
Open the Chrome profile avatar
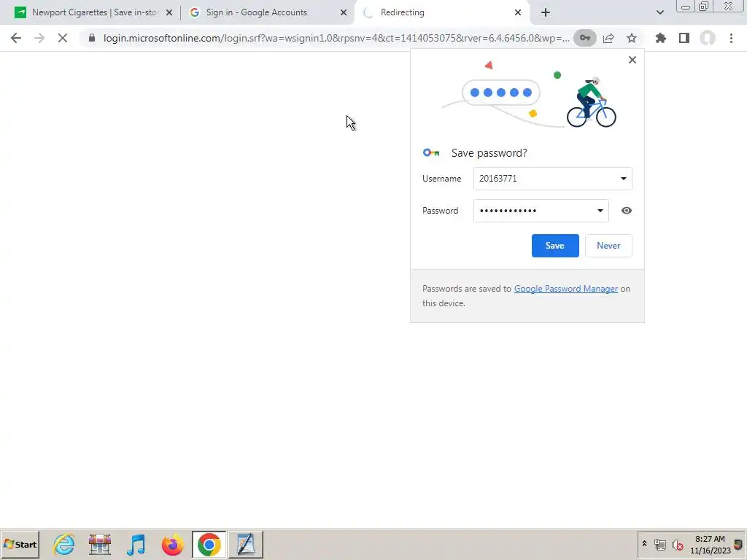pos(708,38)
